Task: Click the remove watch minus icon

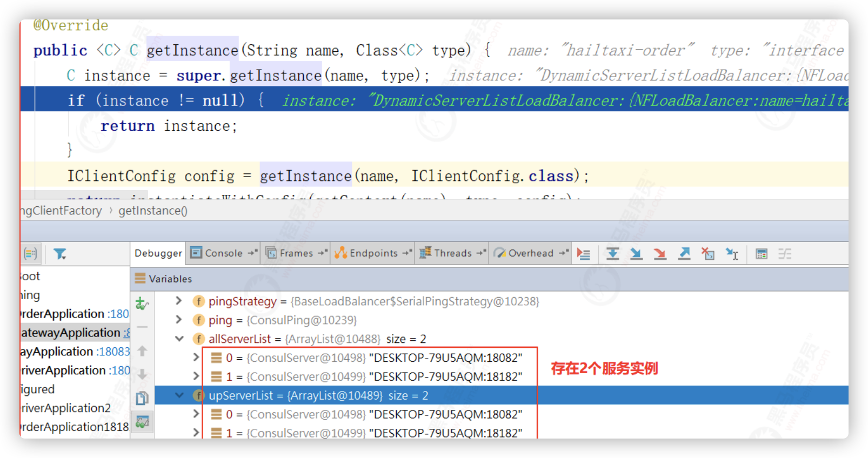Action: point(142,327)
